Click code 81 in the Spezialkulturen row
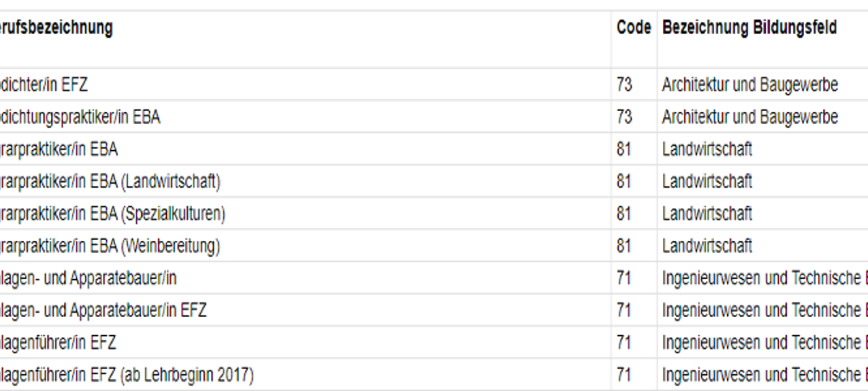868x391 pixels. (x=624, y=213)
